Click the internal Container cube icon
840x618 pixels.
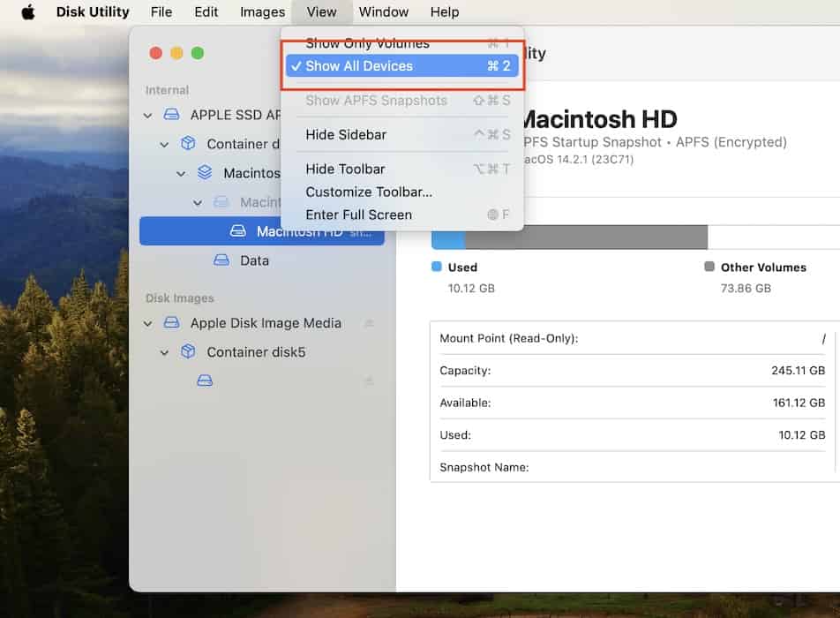[x=188, y=144]
